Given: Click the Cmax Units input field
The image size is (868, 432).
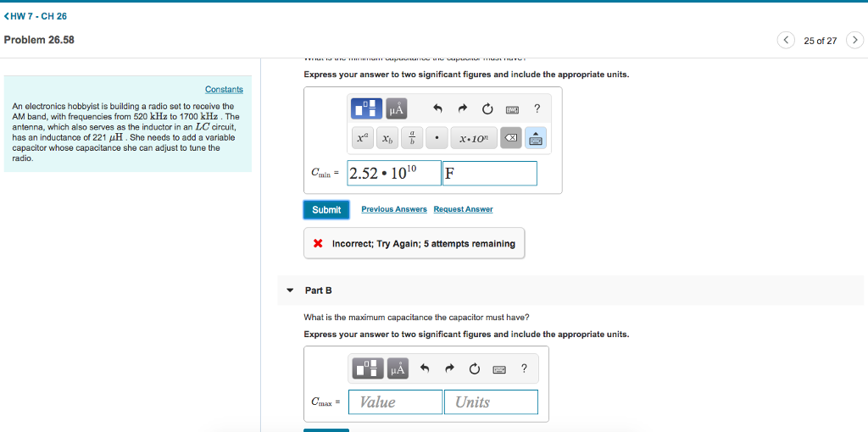Looking at the screenshot, I should point(491,402).
